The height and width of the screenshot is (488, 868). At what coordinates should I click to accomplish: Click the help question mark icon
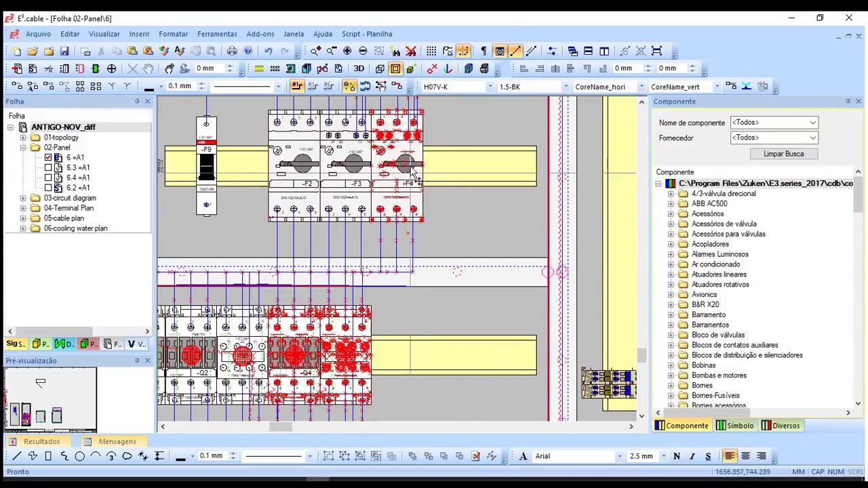click(248, 51)
